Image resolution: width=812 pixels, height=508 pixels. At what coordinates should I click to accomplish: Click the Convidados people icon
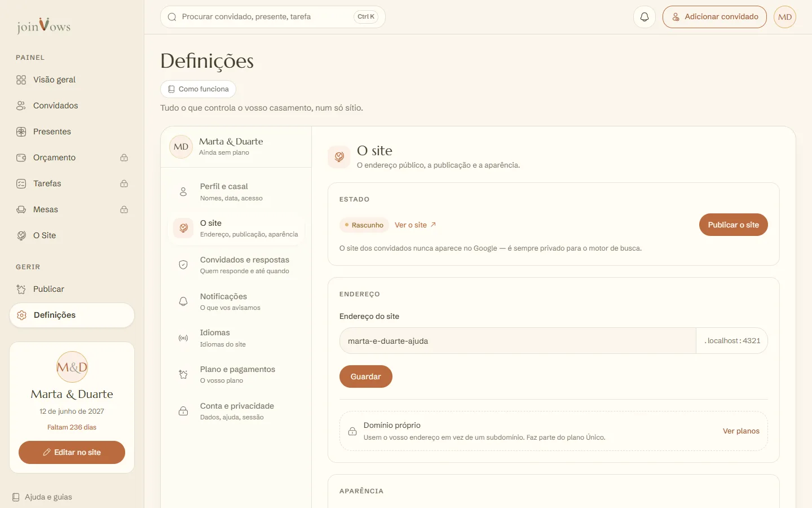[21, 106]
